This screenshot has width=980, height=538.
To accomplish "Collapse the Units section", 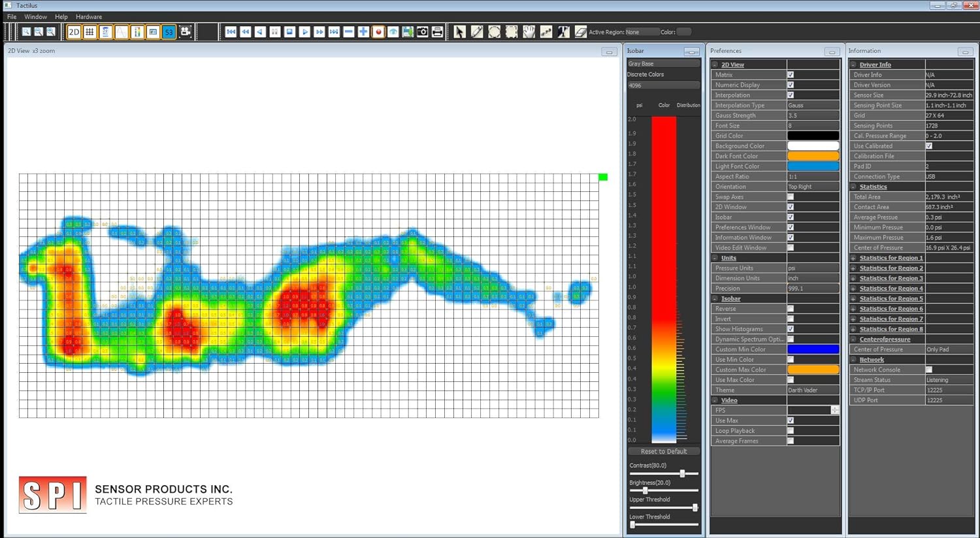I will click(x=715, y=258).
